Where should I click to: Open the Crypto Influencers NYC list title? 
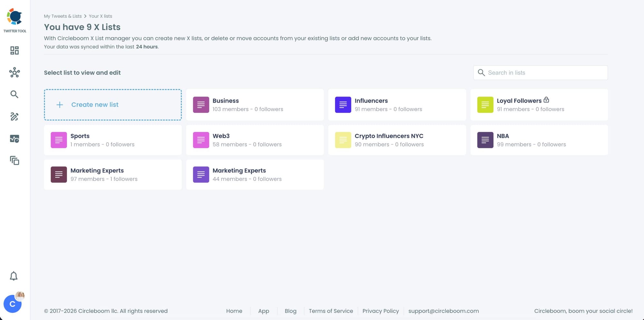tap(389, 136)
